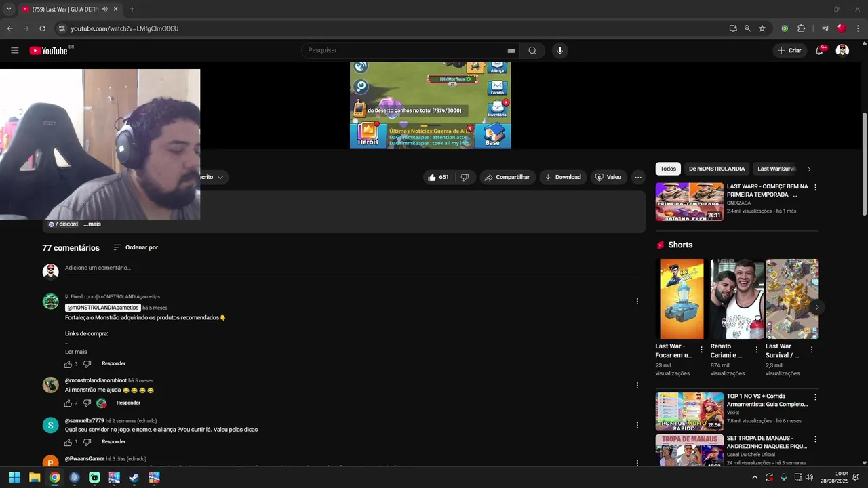Click the search magnifier button

(532, 50)
